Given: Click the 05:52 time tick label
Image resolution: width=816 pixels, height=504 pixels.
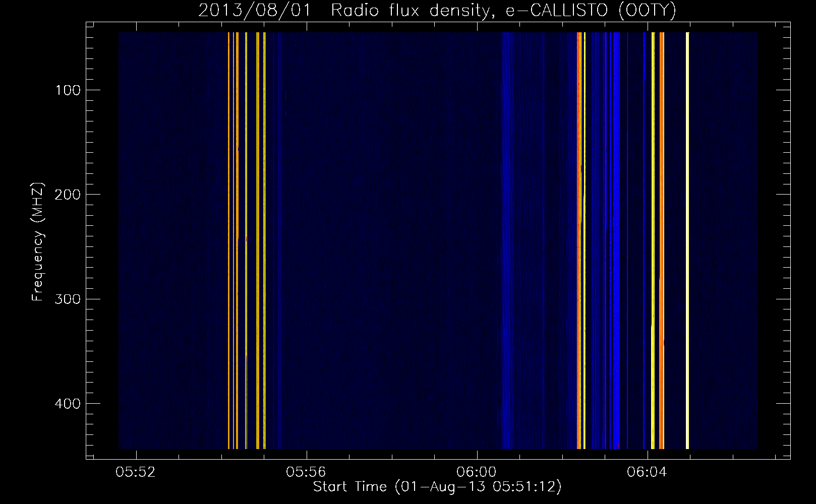Looking at the screenshot, I should 136,472.
